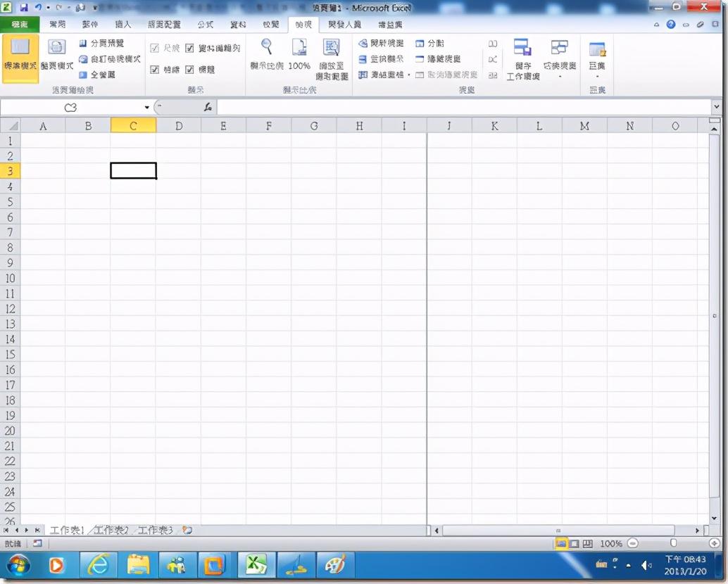728x584 pixels.
Task: Click the Undo arrow icon
Action: tap(38, 8)
